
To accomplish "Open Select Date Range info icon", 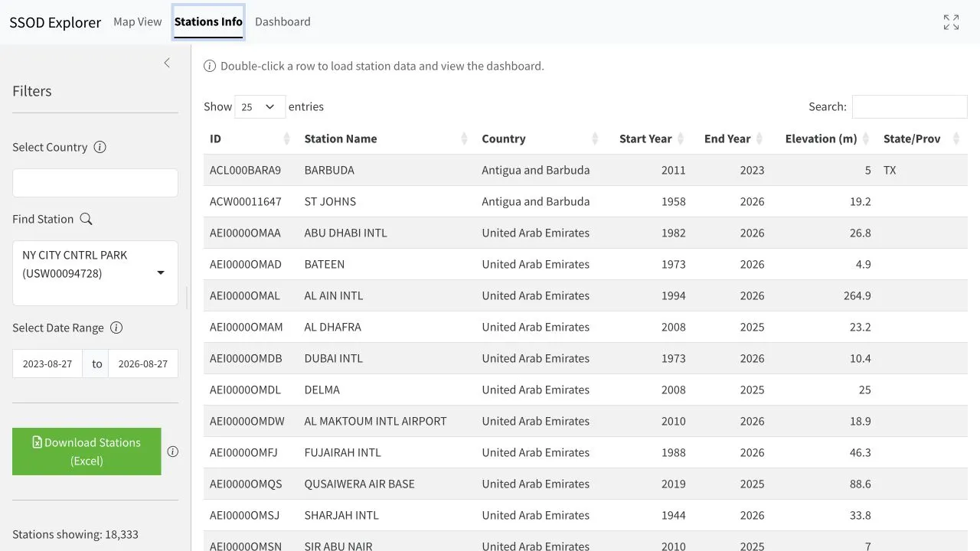I will pyautogui.click(x=116, y=328).
